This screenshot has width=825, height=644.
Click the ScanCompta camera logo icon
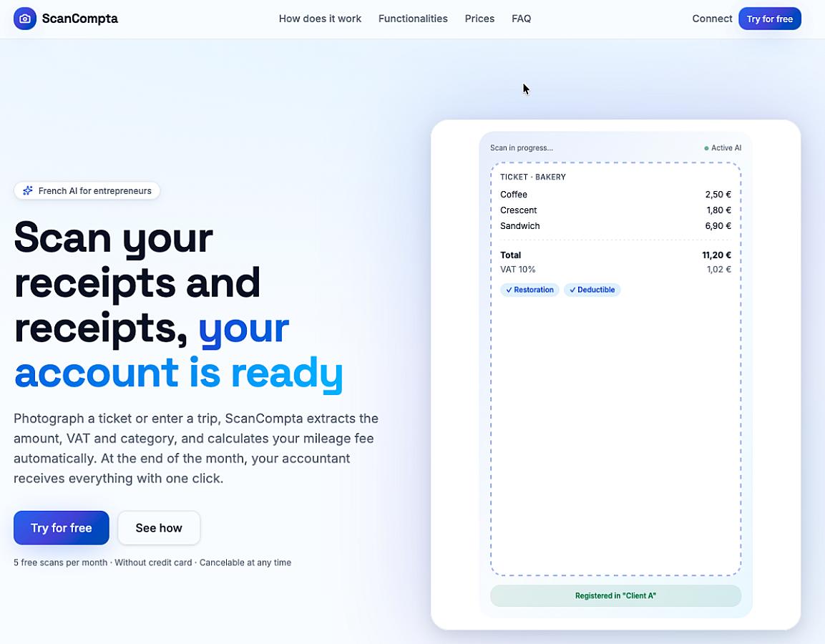(x=25, y=19)
